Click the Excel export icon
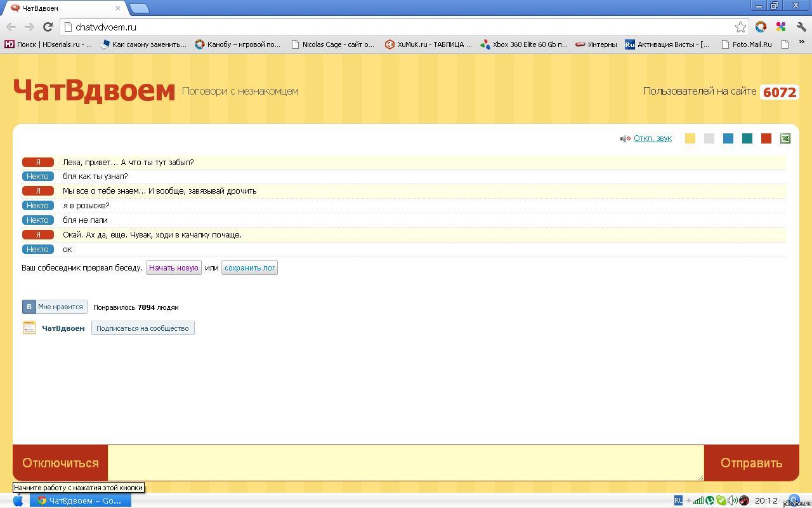 785,138
